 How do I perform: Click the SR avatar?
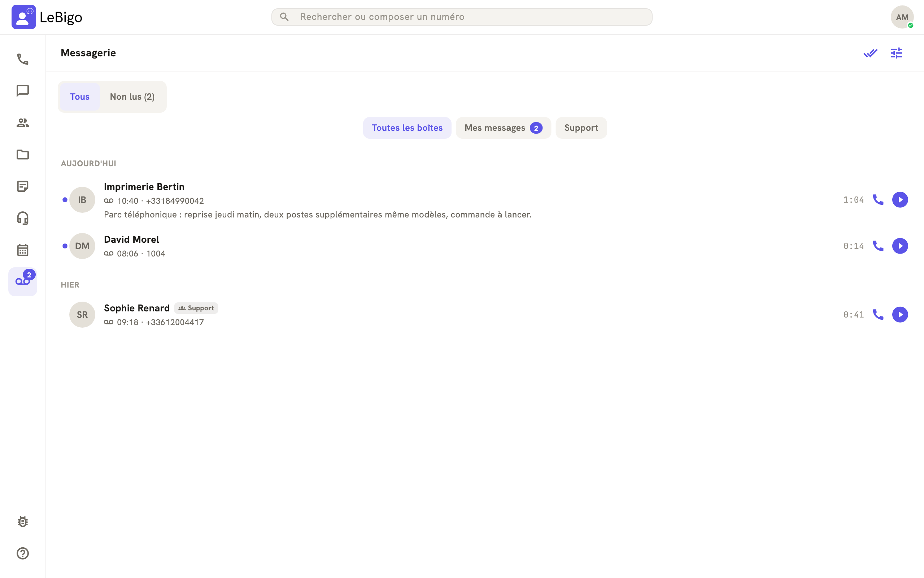coord(82,315)
